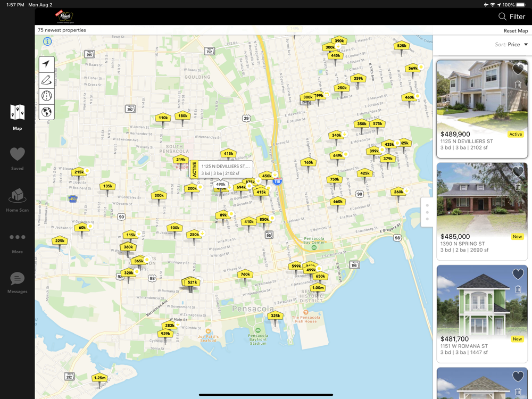This screenshot has width=532, height=399.
Task: Open the drive-time road tool
Action: point(46,96)
